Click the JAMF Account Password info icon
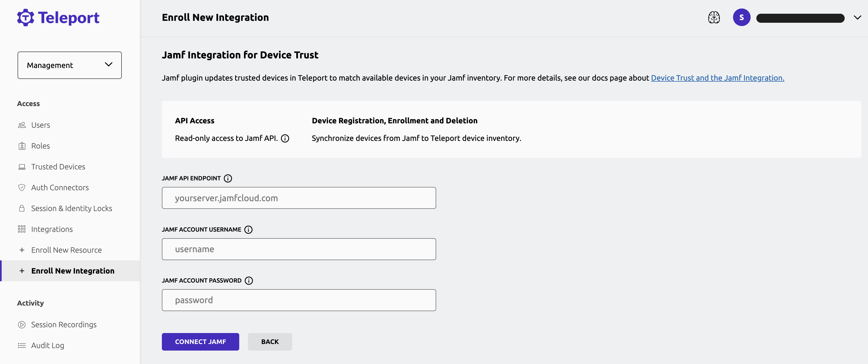The image size is (868, 364). click(x=249, y=280)
